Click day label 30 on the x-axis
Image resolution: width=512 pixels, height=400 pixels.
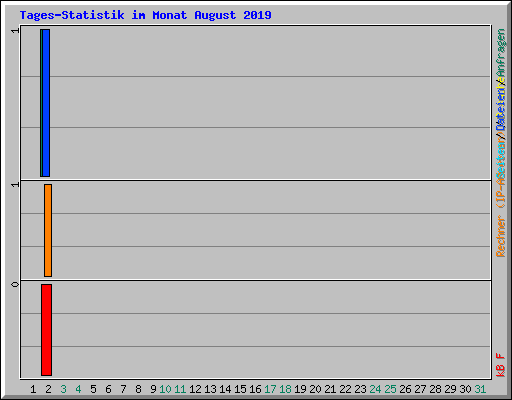(465, 389)
